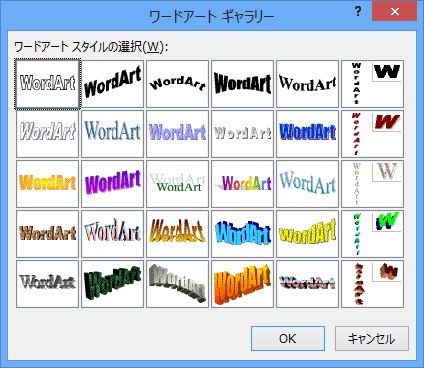This screenshot has width=424, height=368.
Task: Choose the gray metallic outlined WordArt style
Action: pyautogui.click(x=47, y=284)
